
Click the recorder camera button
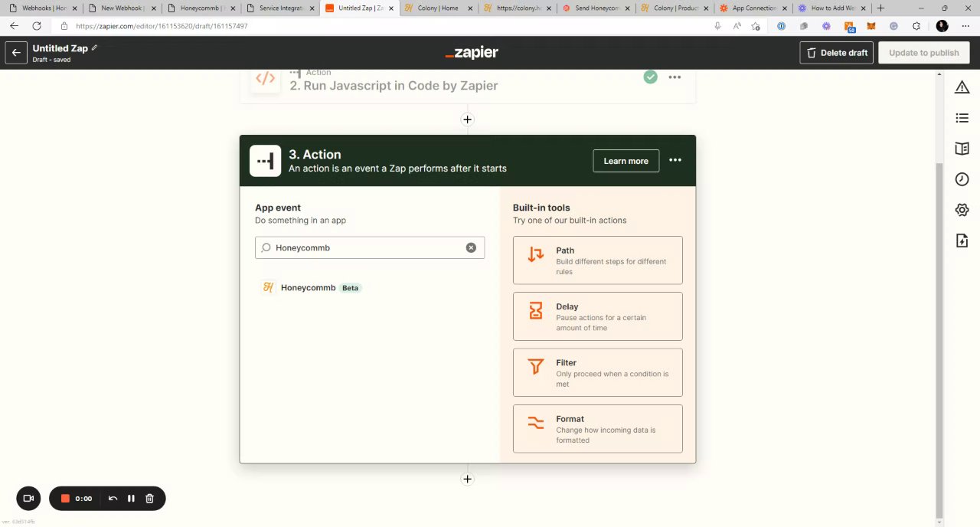click(x=28, y=499)
